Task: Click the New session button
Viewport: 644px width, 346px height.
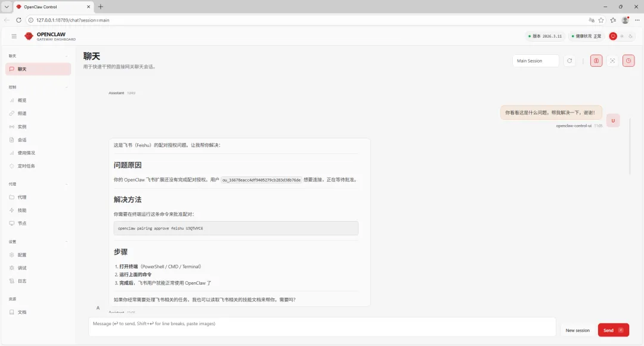Action: pyautogui.click(x=577, y=330)
